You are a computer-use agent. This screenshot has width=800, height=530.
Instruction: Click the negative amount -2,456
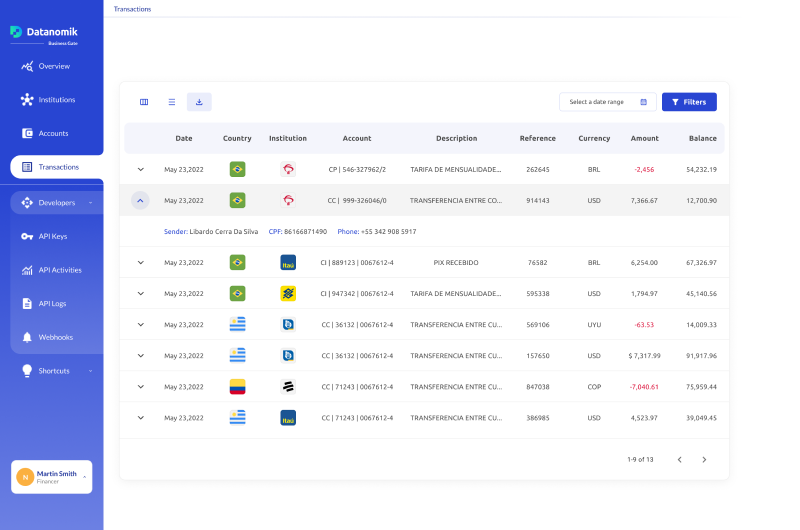click(644, 169)
